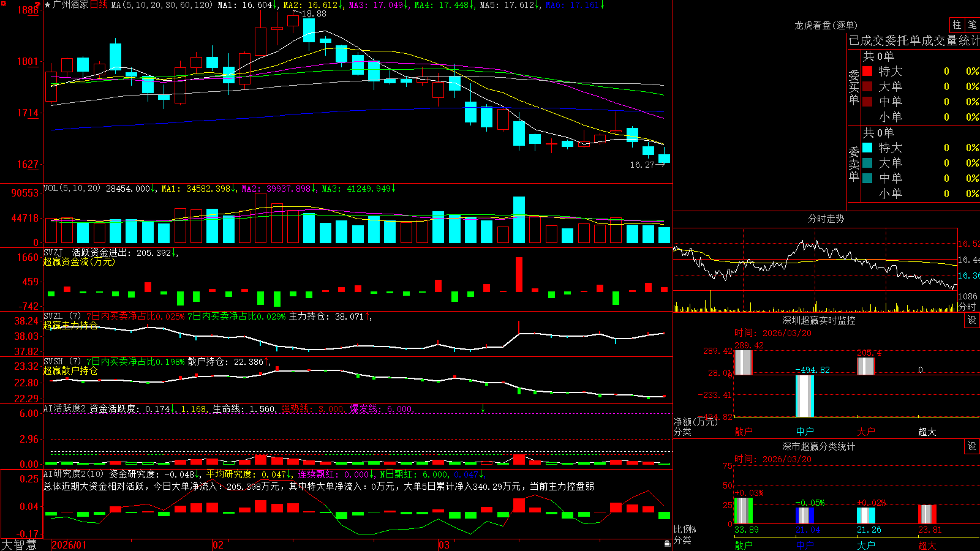Click the -494.82 中户 net amount bar

[805, 396]
